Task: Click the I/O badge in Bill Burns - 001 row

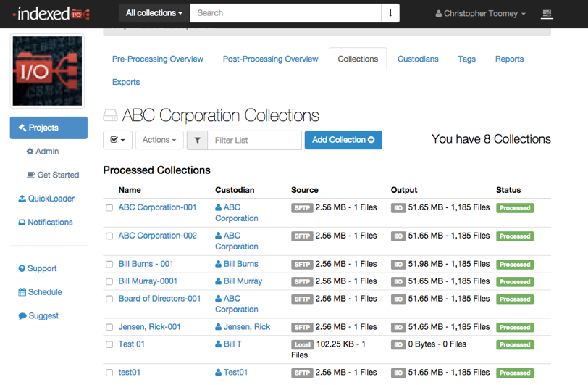Action: point(398,265)
